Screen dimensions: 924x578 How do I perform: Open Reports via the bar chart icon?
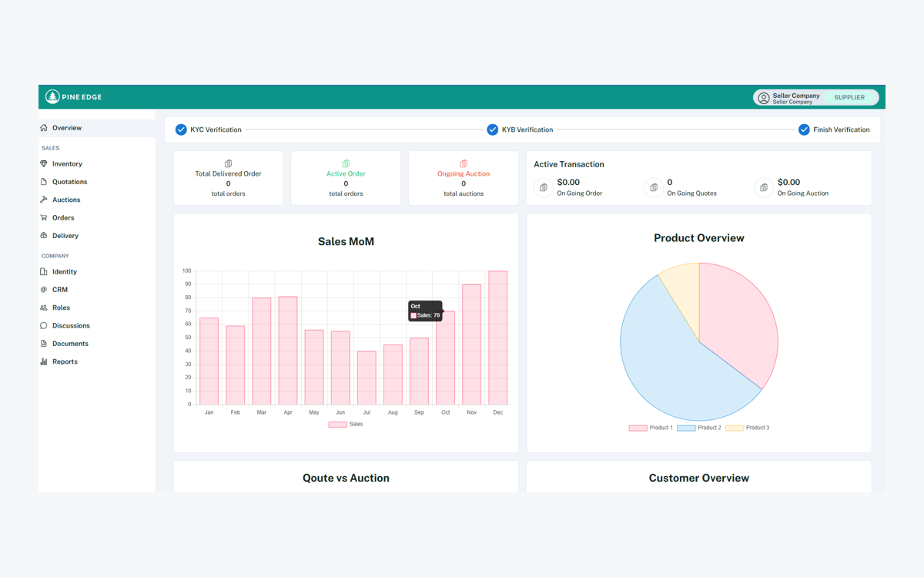pyautogui.click(x=44, y=361)
